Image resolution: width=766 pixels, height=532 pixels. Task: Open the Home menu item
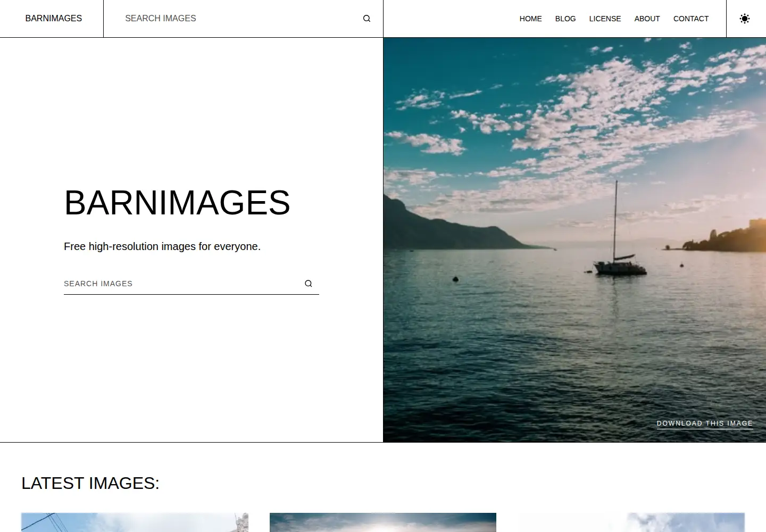[530, 19]
